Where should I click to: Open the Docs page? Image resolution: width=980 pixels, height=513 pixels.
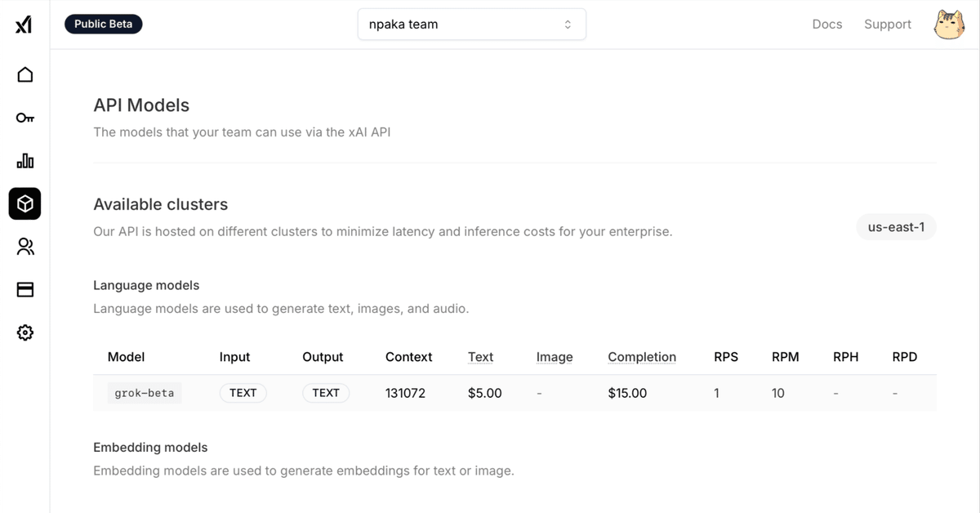coord(827,24)
